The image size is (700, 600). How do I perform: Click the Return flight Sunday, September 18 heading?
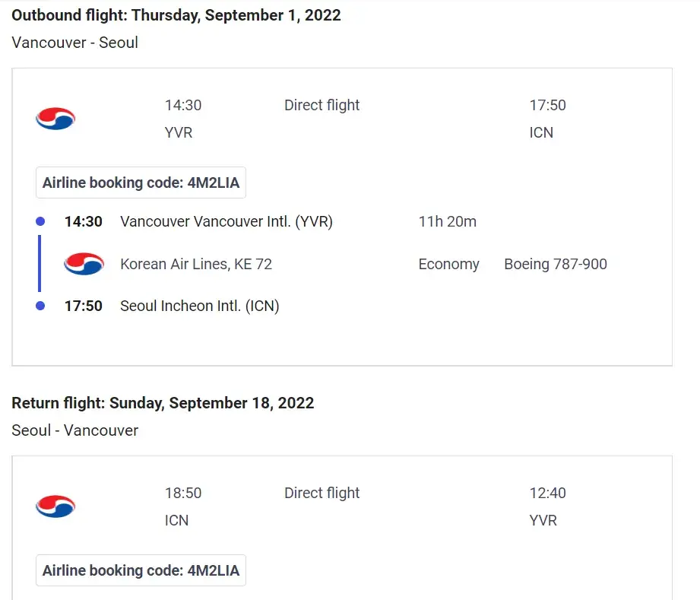coord(163,403)
